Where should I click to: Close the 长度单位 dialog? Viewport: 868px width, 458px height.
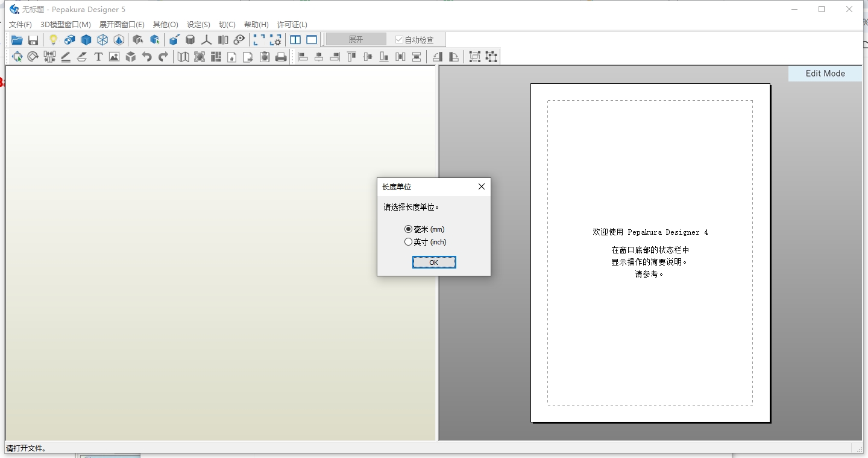click(481, 187)
